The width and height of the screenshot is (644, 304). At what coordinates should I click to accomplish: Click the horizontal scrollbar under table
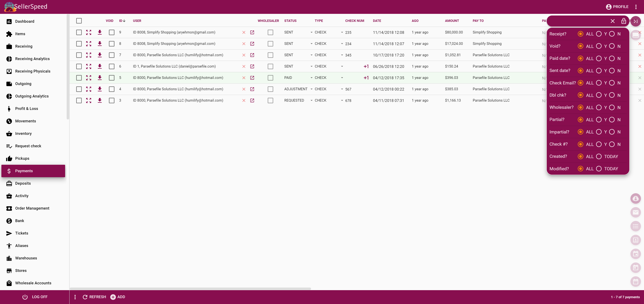pyautogui.click(x=190, y=288)
